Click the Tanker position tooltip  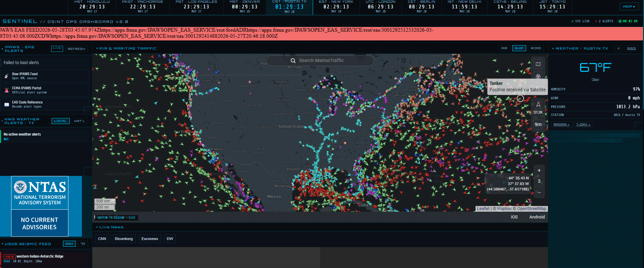(x=517, y=87)
